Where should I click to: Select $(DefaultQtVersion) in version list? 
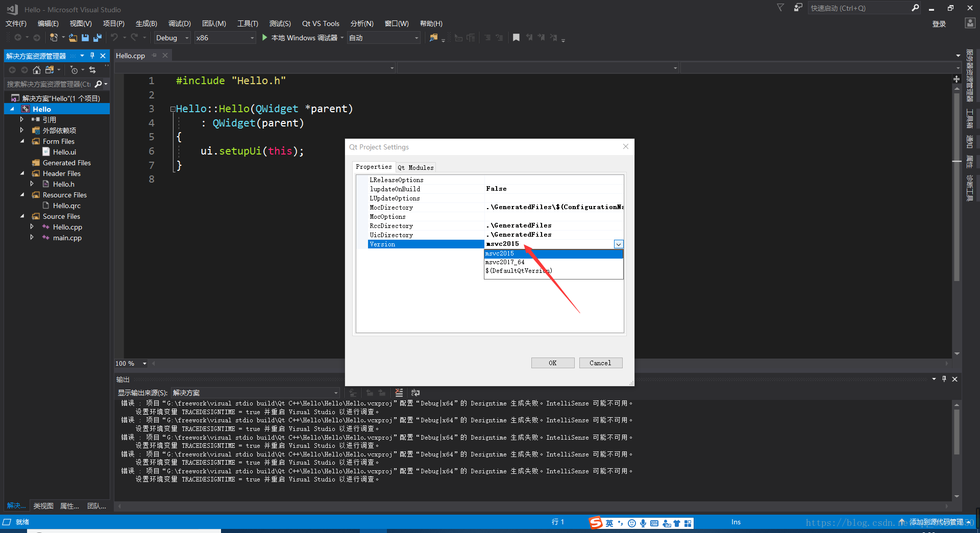553,271
